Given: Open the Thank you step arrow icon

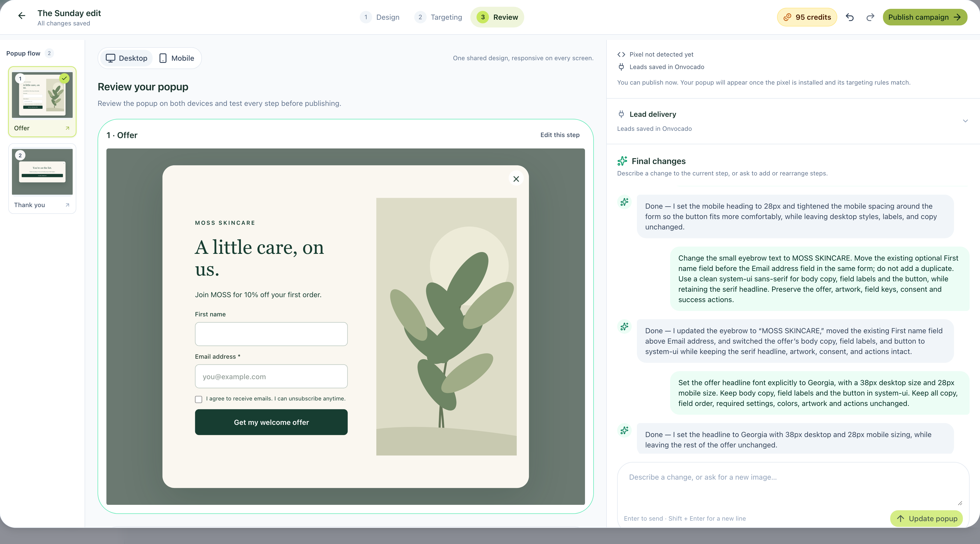Looking at the screenshot, I should [x=67, y=205].
